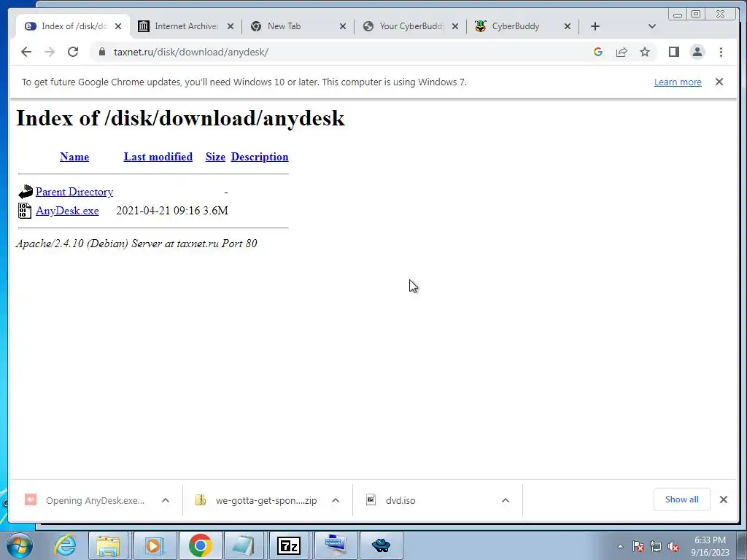Dismiss the Chrome update banner
This screenshot has width=747, height=560.
719,82
